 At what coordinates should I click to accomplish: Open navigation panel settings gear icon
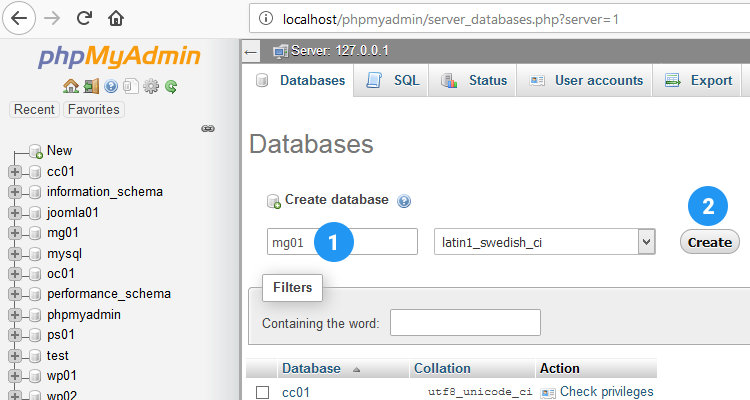(151, 86)
